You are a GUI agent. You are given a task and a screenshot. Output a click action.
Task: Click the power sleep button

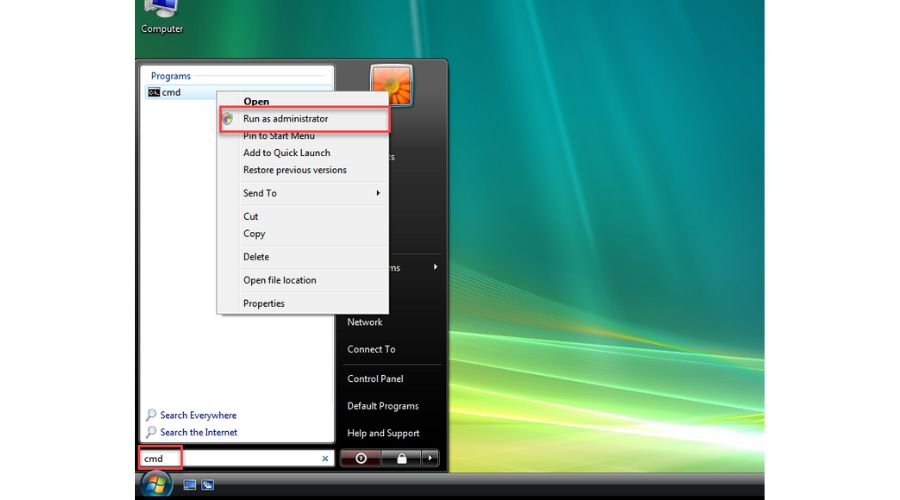tap(360, 458)
